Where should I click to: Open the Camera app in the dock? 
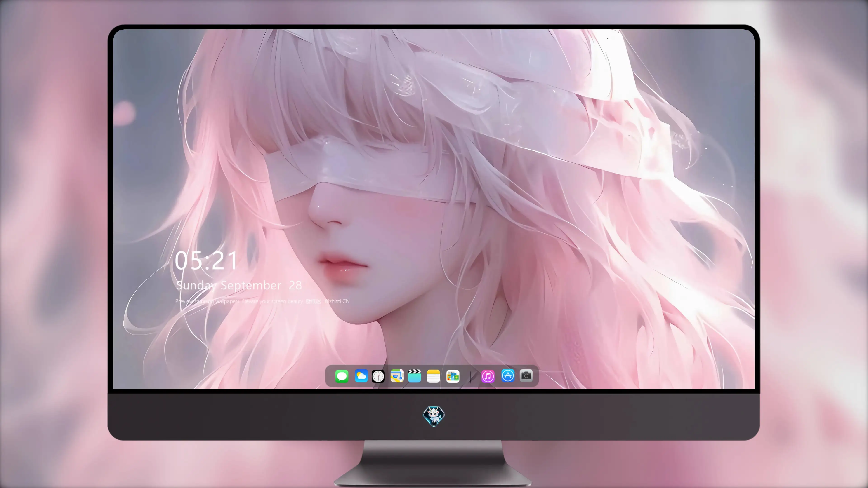(526, 375)
